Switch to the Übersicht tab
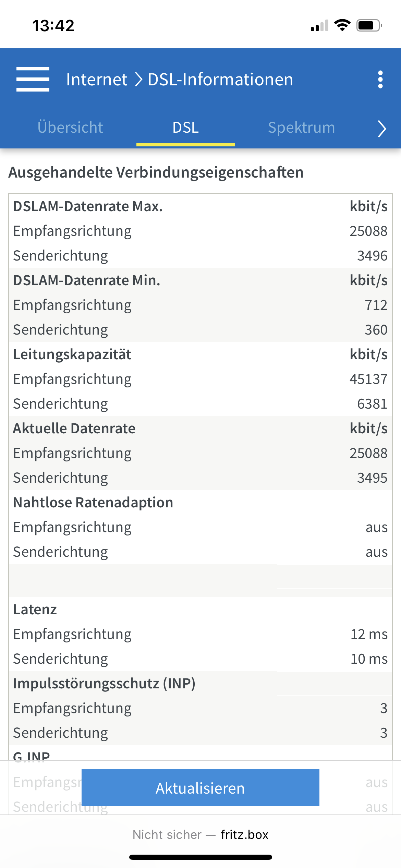 click(70, 128)
